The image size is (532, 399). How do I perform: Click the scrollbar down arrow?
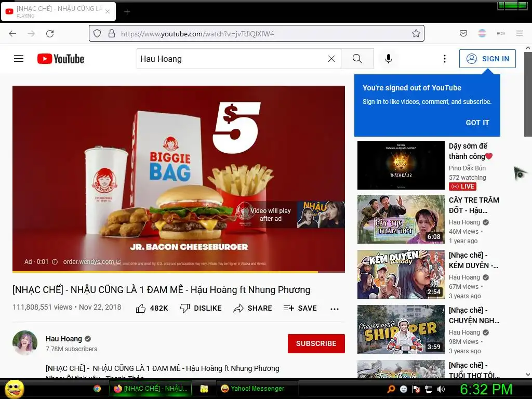pyautogui.click(x=528, y=375)
